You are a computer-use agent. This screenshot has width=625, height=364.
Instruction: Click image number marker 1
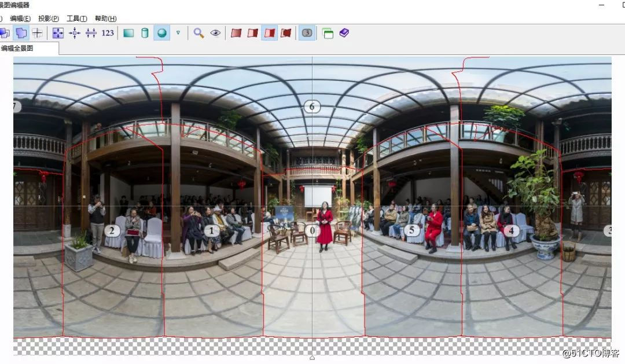[212, 230]
